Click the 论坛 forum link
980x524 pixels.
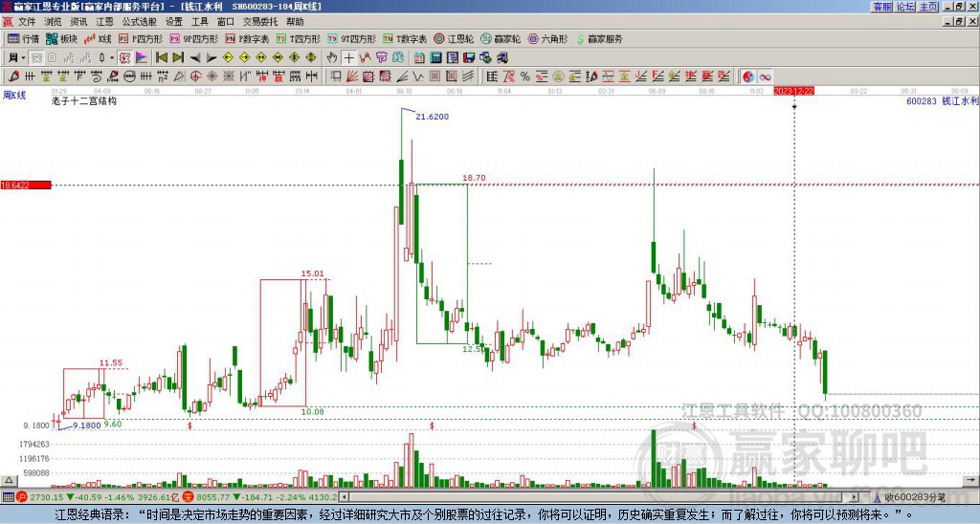[x=905, y=7]
